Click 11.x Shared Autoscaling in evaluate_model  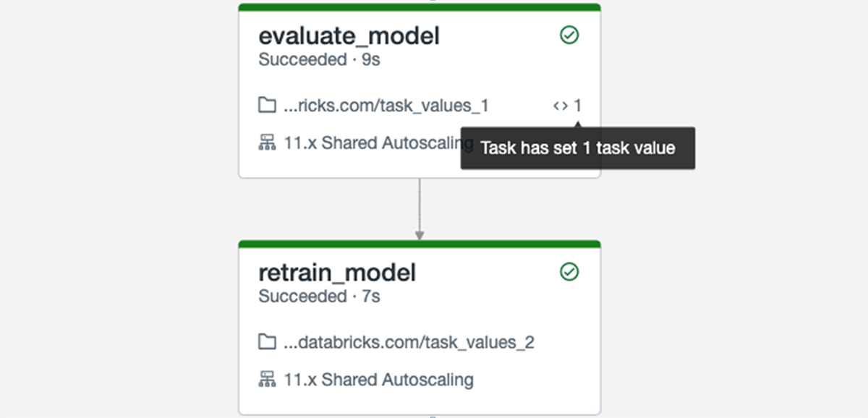370,143
